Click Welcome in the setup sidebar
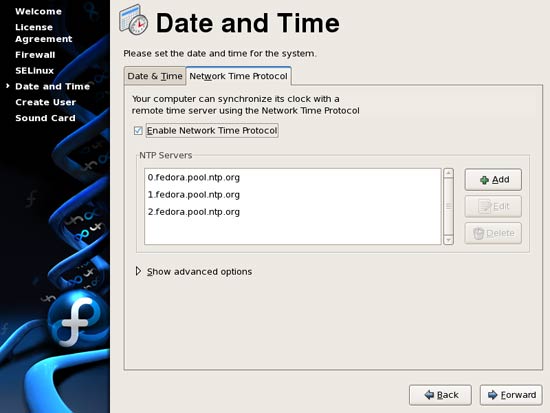The image size is (550, 413). 38,11
